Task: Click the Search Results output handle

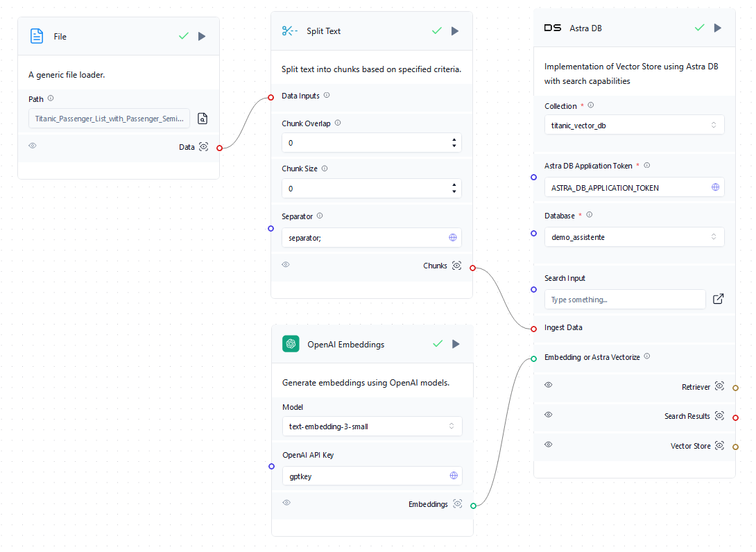Action: tap(735, 417)
